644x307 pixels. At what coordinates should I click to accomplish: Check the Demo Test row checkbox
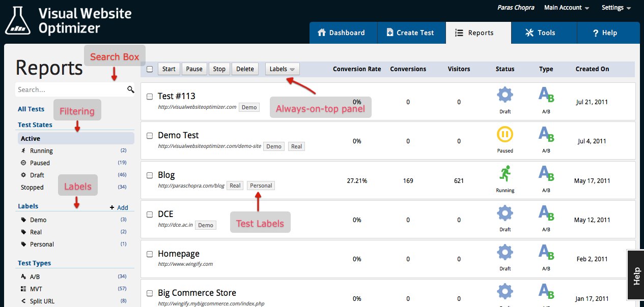[x=150, y=136]
